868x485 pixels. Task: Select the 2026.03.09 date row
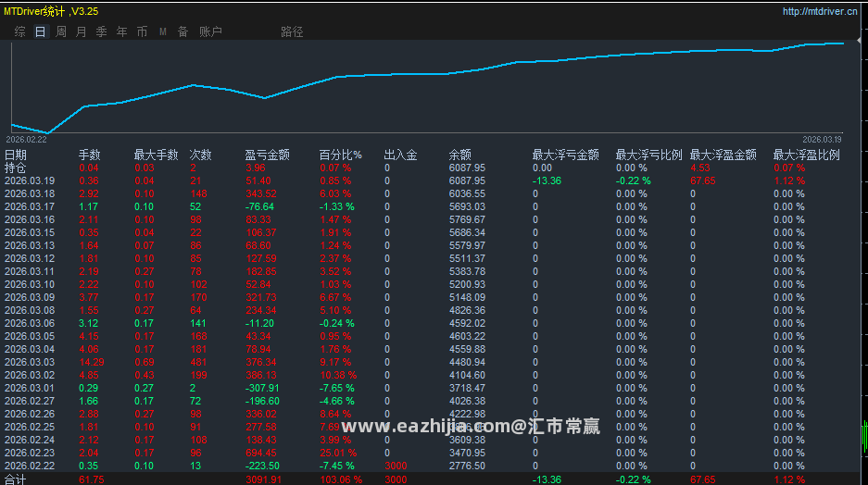point(30,297)
